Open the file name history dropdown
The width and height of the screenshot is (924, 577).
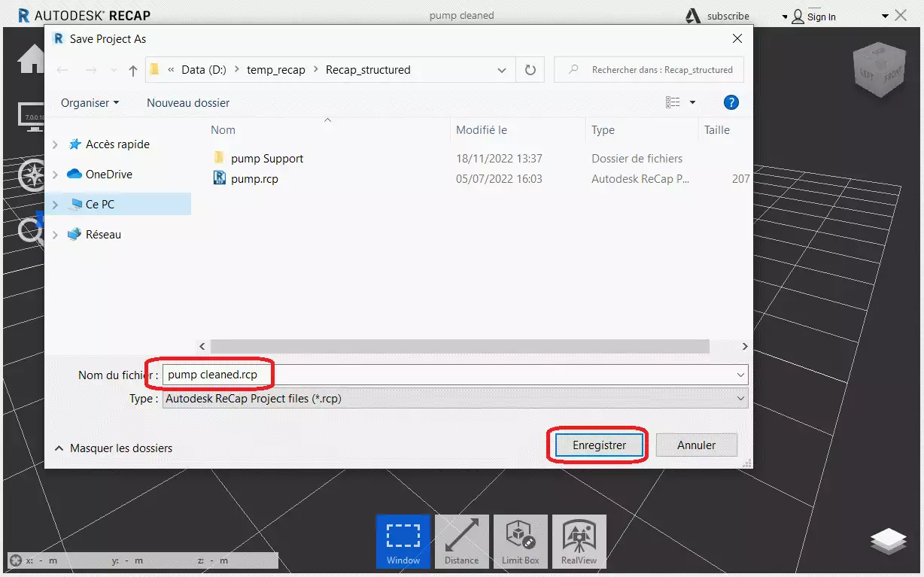tap(741, 375)
